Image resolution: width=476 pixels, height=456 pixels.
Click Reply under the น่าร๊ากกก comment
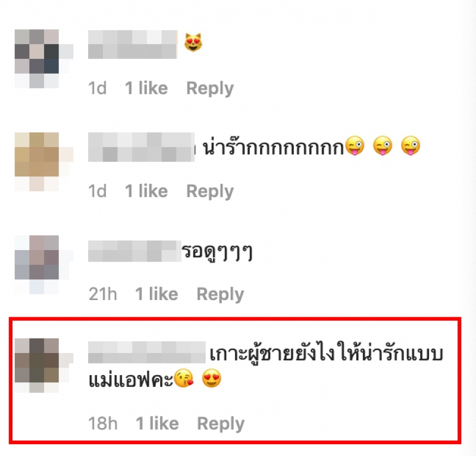click(x=210, y=192)
